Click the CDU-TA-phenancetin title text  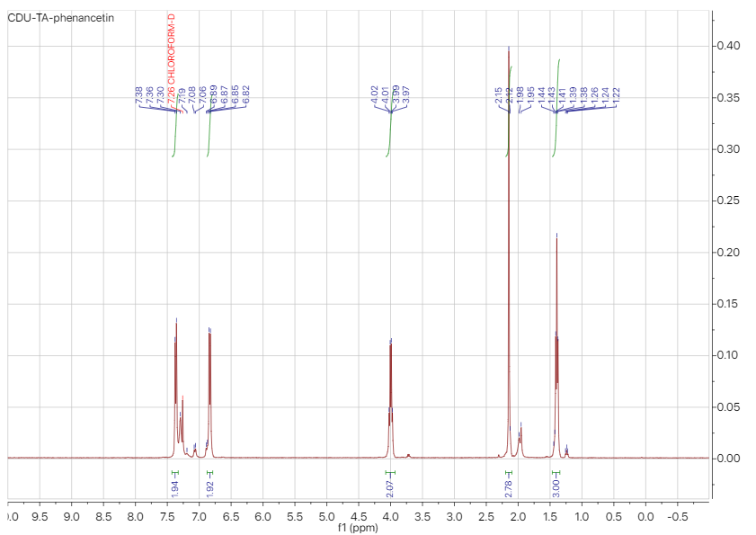[x=59, y=15]
